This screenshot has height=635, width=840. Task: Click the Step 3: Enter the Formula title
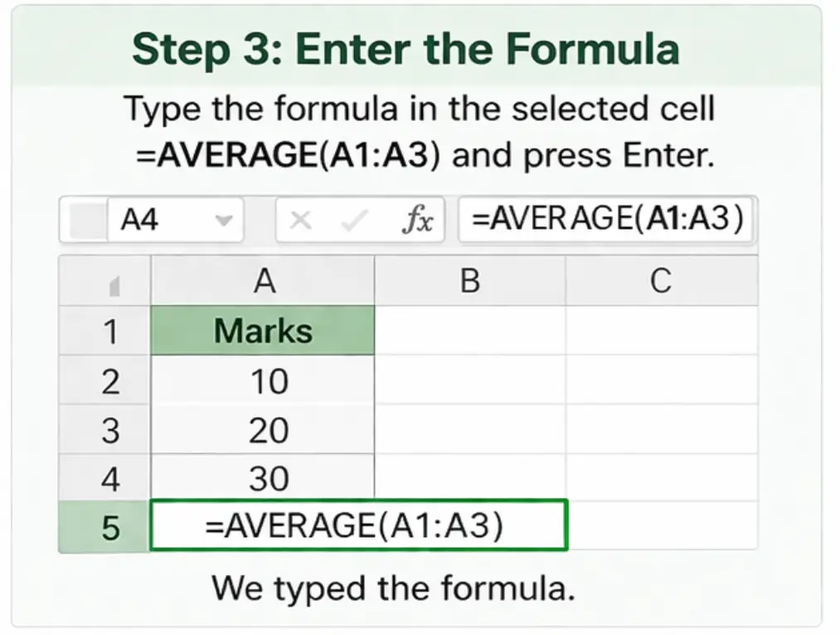point(420,49)
